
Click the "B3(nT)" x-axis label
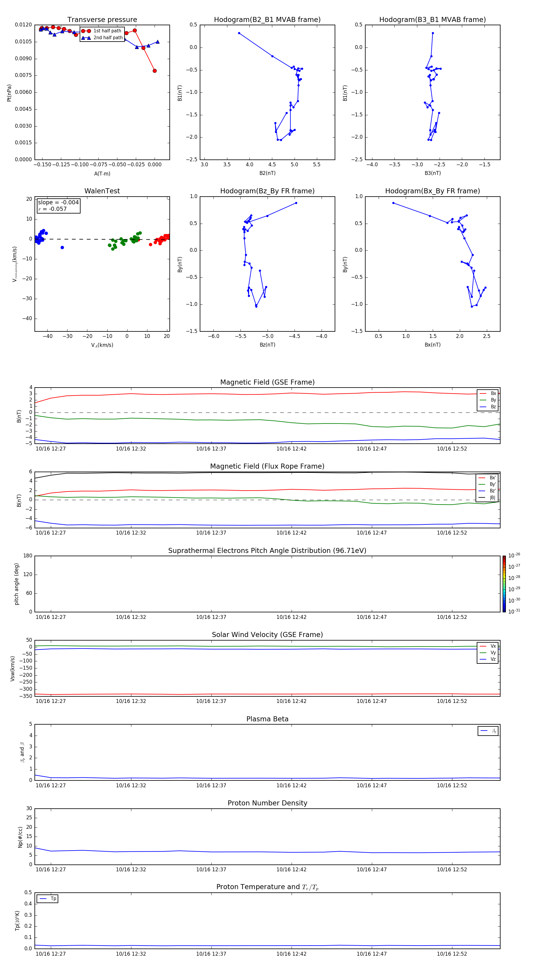pyautogui.click(x=432, y=173)
